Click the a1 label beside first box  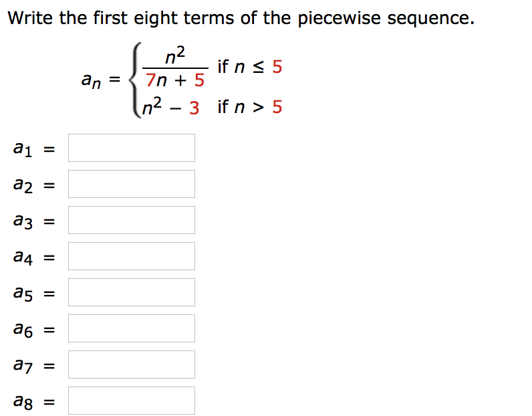coord(23,148)
